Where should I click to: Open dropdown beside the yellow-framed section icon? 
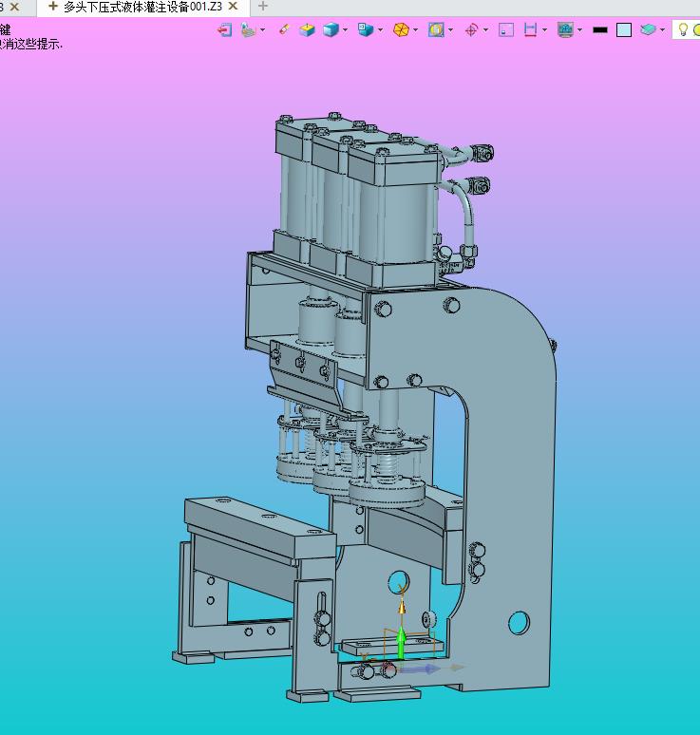click(450, 30)
